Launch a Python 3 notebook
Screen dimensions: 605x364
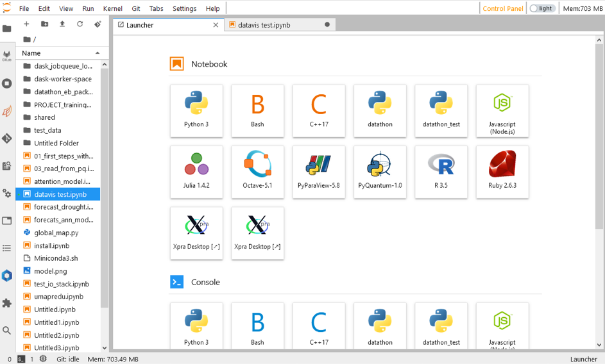[x=196, y=111]
